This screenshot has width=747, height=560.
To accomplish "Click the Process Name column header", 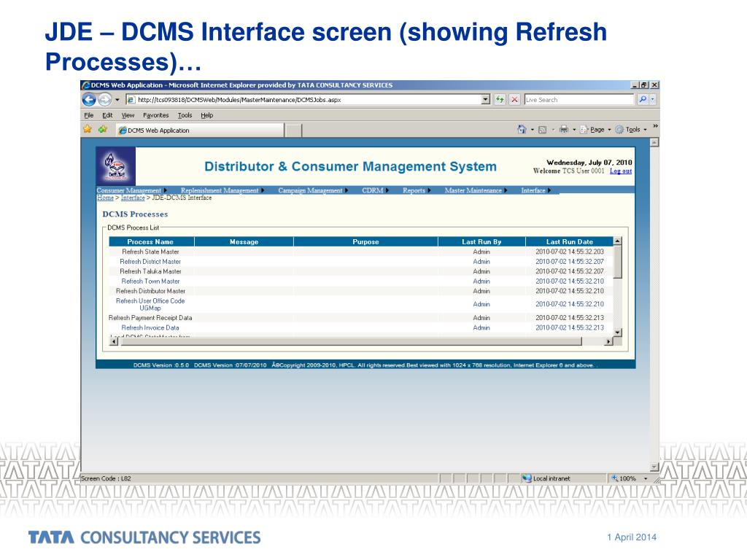I will 150,242.
